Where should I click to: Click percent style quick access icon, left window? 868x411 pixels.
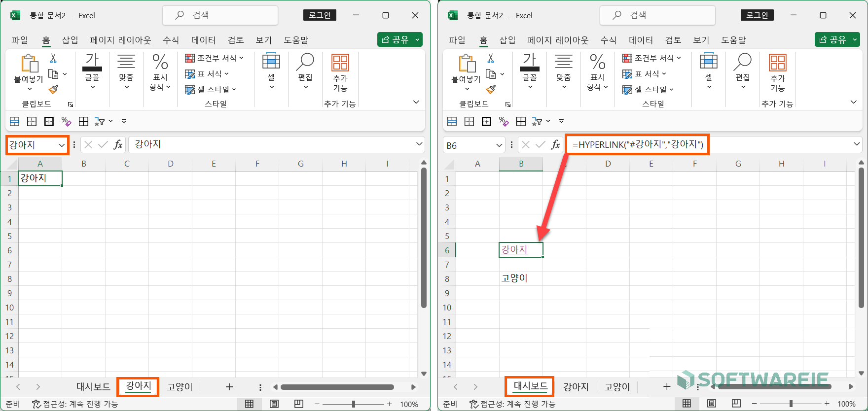point(66,121)
